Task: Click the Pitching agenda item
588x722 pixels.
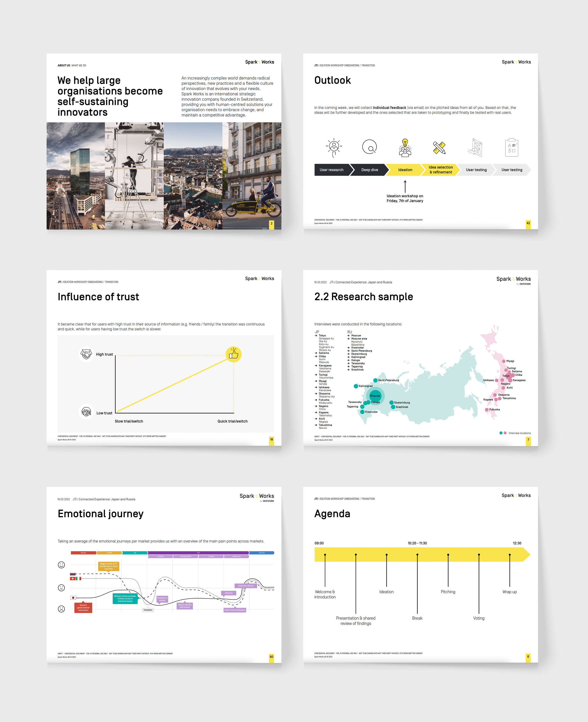Action: pyautogui.click(x=448, y=592)
